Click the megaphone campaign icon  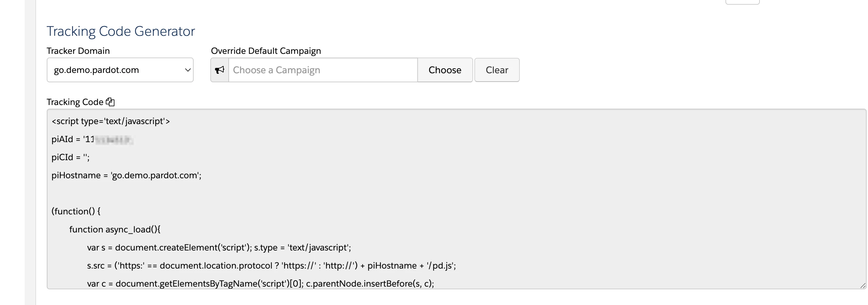click(x=220, y=70)
